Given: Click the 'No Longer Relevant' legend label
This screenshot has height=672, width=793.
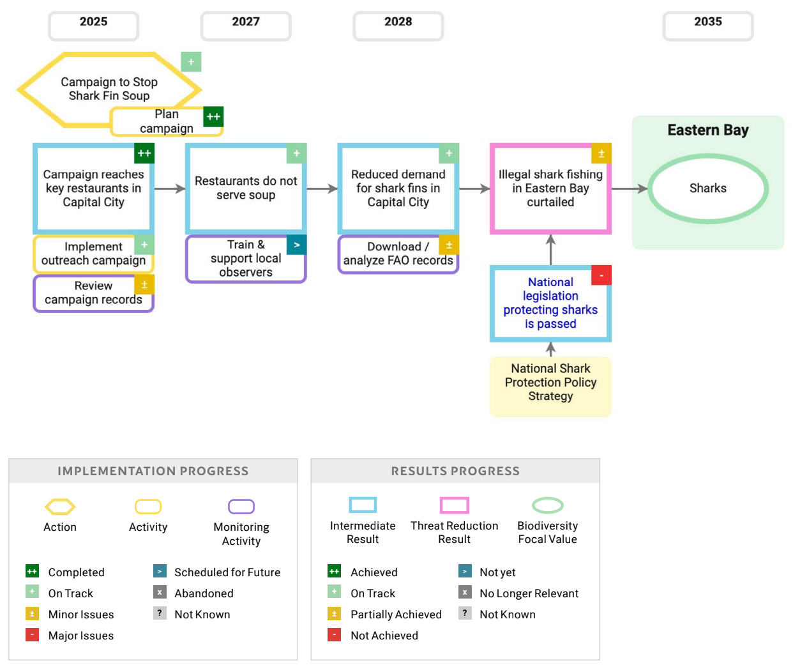Looking at the screenshot, I should 529,593.
